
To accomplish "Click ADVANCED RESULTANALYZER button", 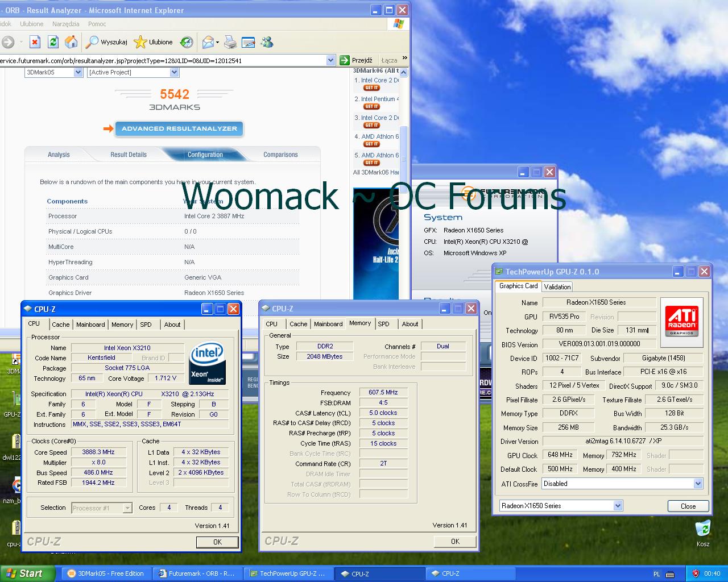I will (x=179, y=128).
